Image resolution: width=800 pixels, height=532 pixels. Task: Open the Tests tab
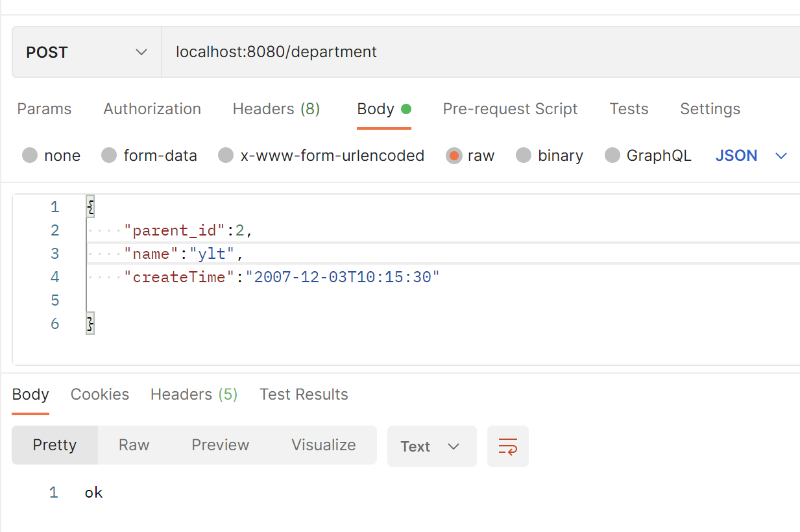click(x=629, y=109)
